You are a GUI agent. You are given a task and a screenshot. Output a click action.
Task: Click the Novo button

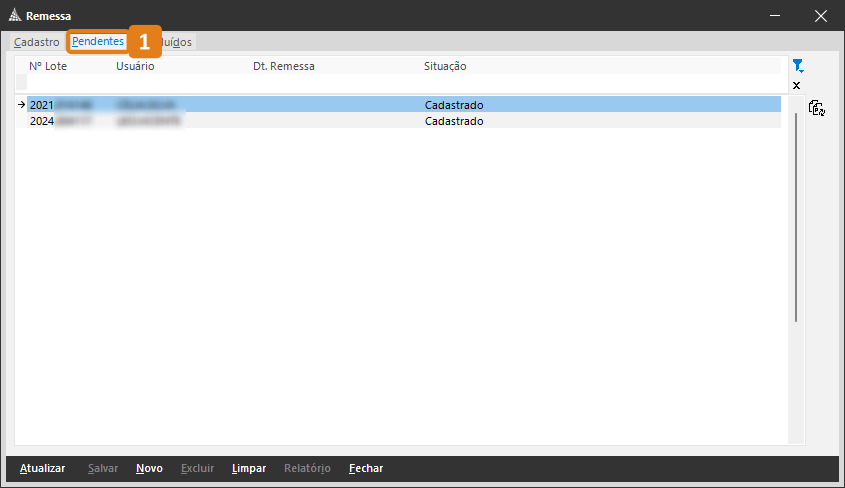(149, 468)
